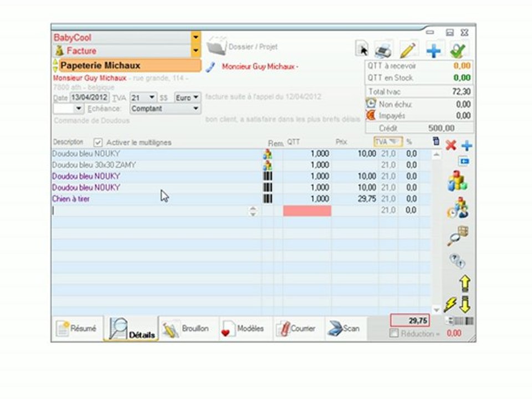Screen dimensions: 532x399
Task: Click the pencil edit icon
Action: coord(408,50)
